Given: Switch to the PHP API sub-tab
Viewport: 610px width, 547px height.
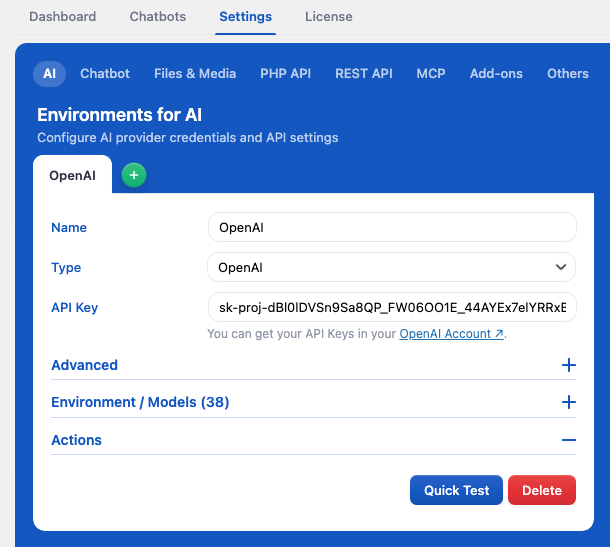Looking at the screenshot, I should click(x=286, y=74).
